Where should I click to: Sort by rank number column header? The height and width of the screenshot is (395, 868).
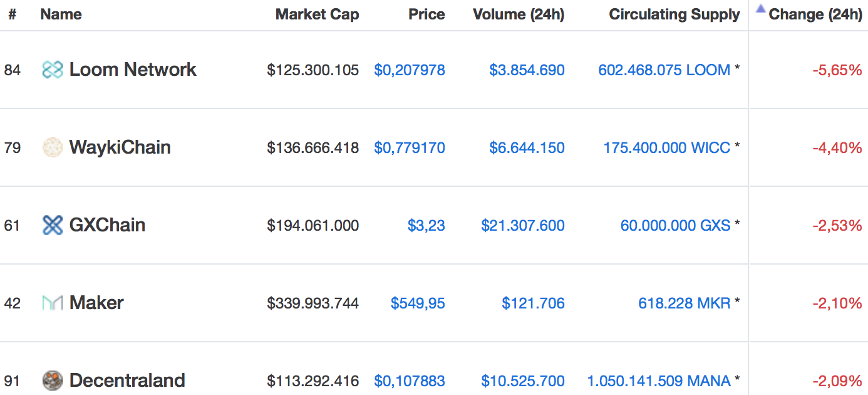(x=12, y=14)
